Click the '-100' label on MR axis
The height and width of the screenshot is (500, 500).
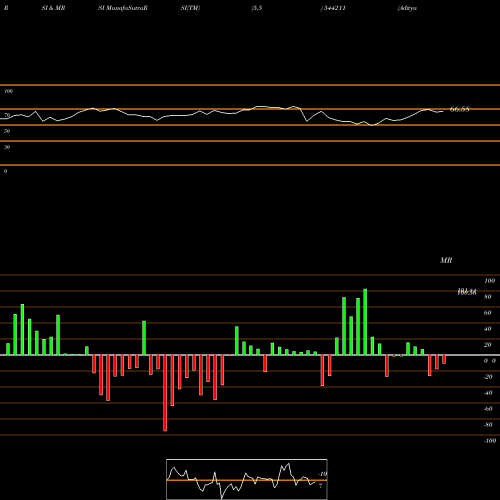[x=490, y=441]
